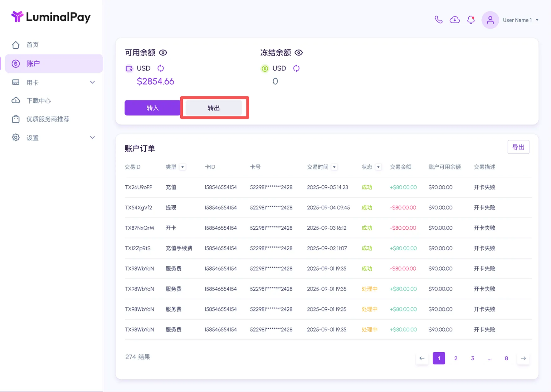551x392 pixels.
Task: Click the 2025-09-03 16:12 timestamp
Action: coord(326,228)
